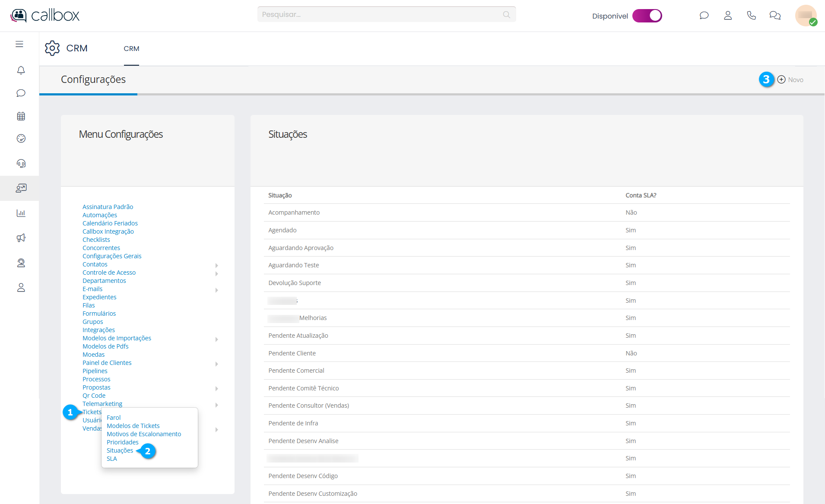
Task: Open the calendar icon in sidebar
Action: tap(21, 116)
